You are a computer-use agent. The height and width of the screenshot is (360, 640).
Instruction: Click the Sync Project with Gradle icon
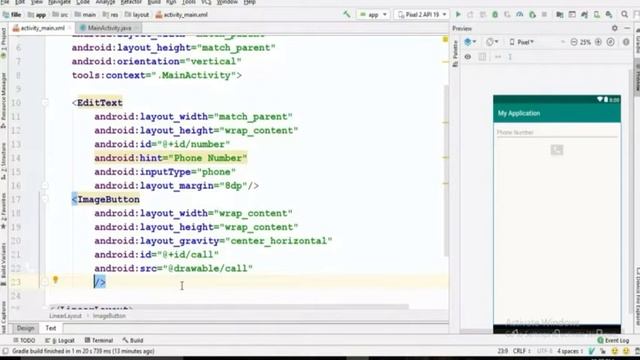[x=584, y=14]
